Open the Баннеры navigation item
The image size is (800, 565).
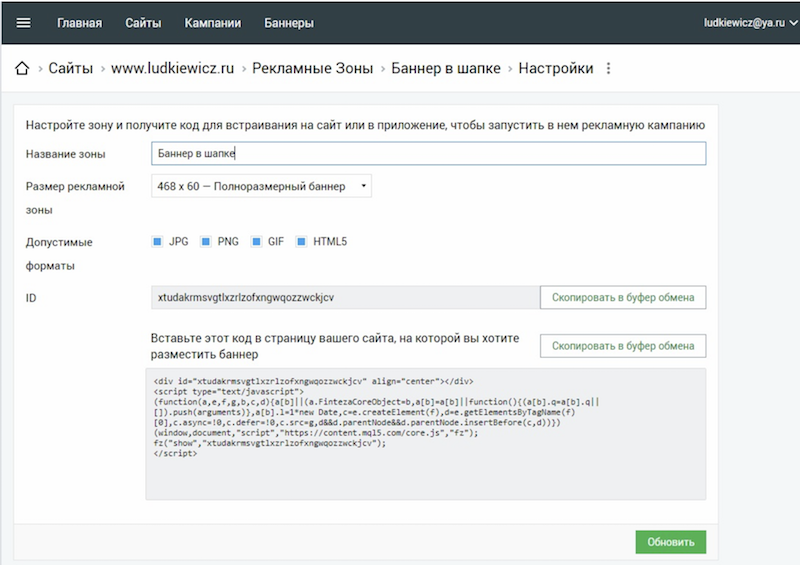click(289, 23)
